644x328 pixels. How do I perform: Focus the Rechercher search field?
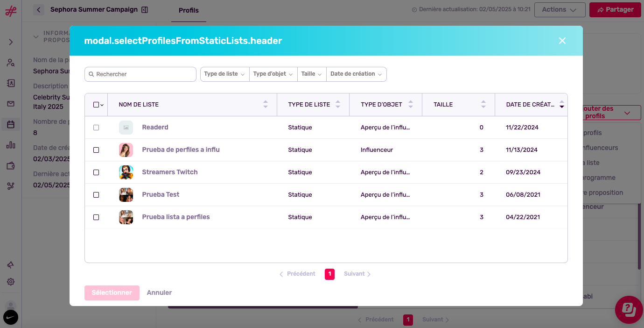pyautogui.click(x=140, y=74)
